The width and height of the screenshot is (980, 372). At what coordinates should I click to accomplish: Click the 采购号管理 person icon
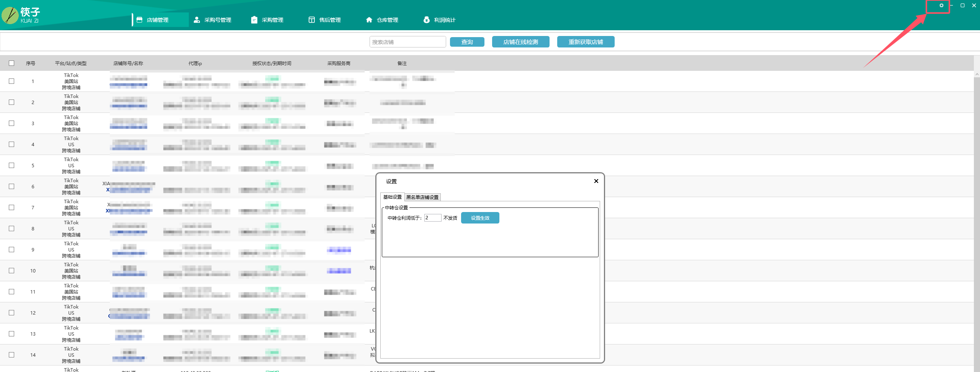[197, 20]
